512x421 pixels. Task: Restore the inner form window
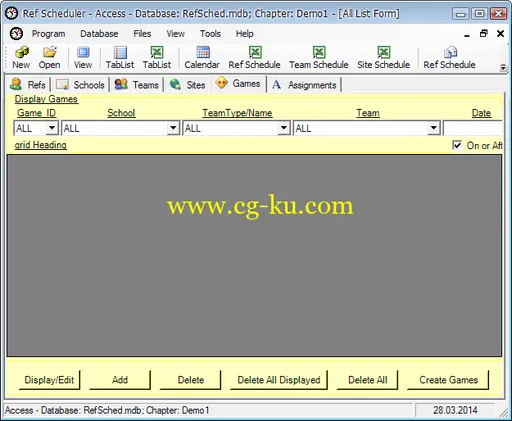[484, 33]
